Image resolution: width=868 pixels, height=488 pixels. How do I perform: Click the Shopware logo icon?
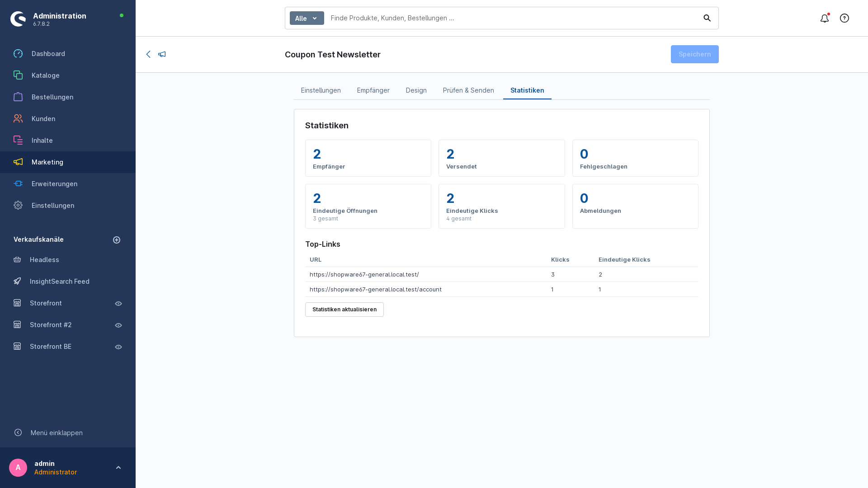point(18,19)
